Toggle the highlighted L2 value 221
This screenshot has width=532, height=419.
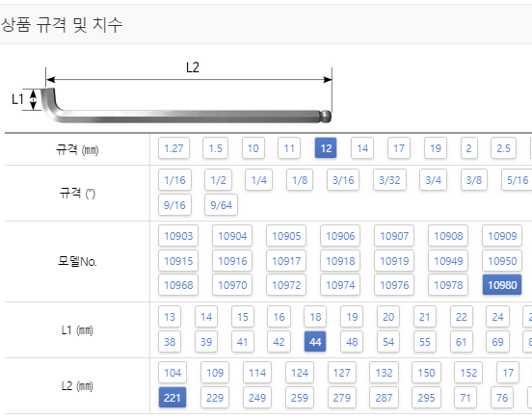click(173, 397)
